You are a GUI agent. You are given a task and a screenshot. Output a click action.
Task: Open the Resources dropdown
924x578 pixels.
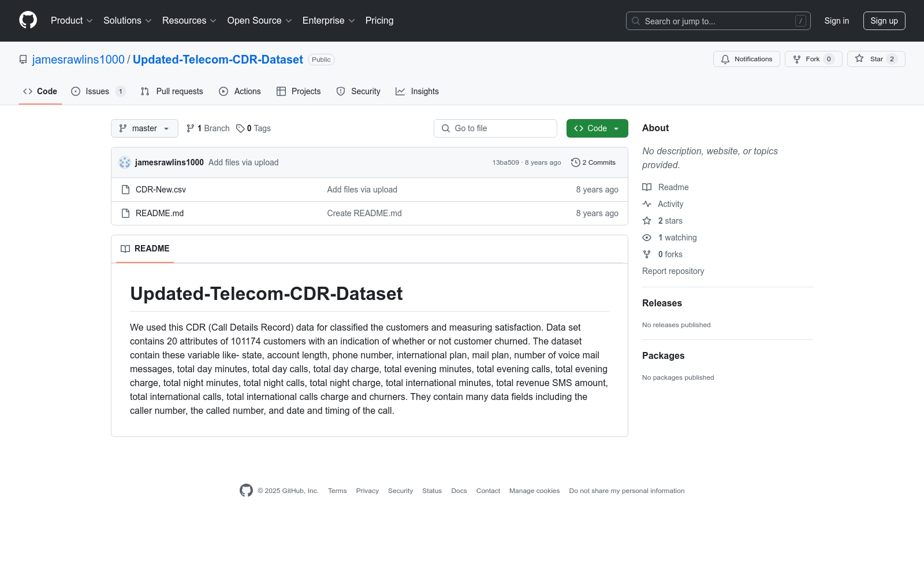point(189,21)
